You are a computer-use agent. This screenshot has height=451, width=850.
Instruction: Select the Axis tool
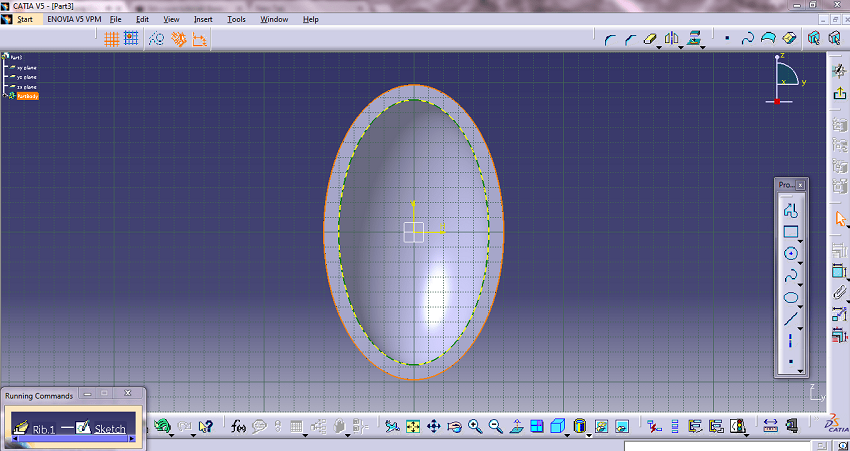point(791,340)
